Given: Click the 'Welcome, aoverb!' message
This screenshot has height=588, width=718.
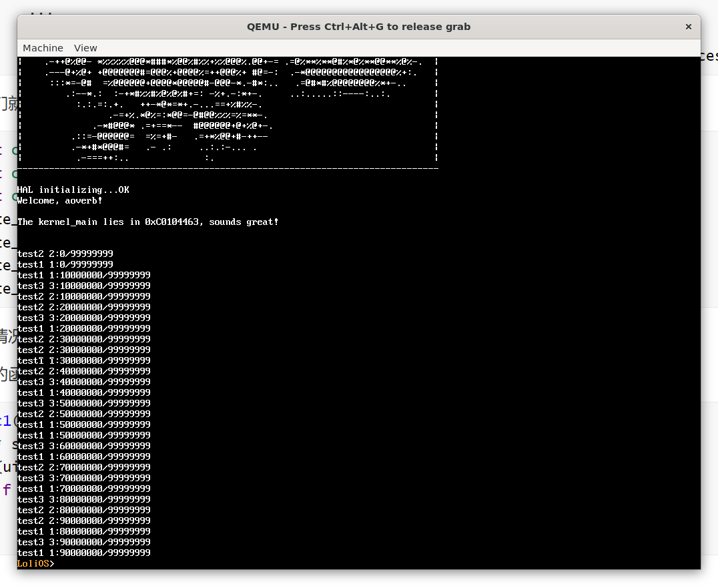Looking at the screenshot, I should click(60, 201).
